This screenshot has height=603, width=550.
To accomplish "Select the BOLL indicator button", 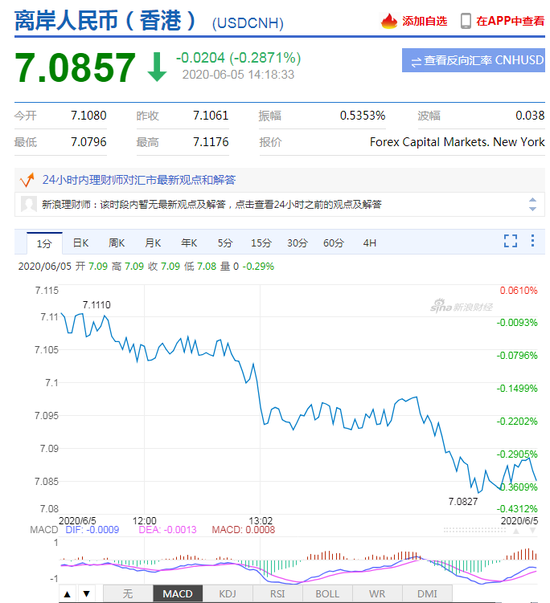I will (327, 594).
